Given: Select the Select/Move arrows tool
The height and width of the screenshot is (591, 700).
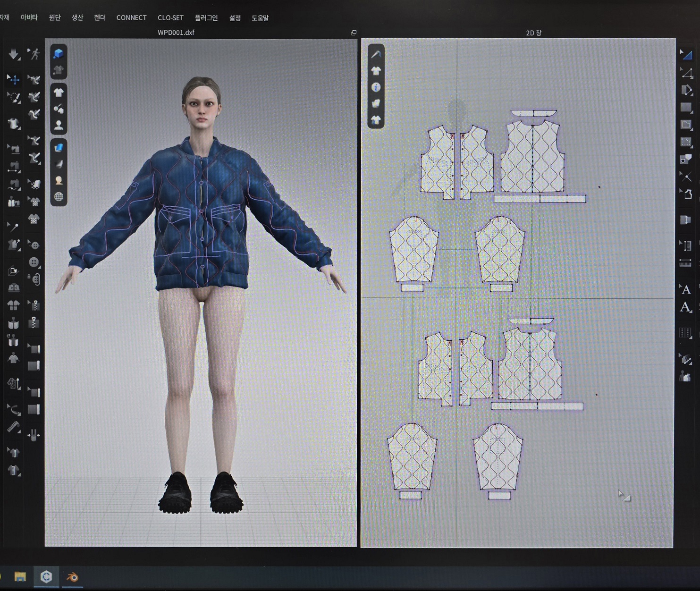Looking at the screenshot, I should tap(13, 80).
